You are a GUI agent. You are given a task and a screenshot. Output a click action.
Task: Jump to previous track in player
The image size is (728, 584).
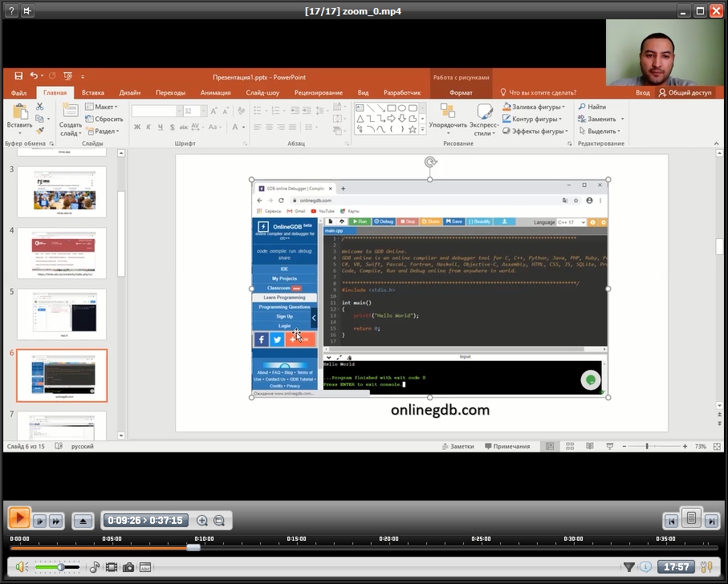pos(671,521)
